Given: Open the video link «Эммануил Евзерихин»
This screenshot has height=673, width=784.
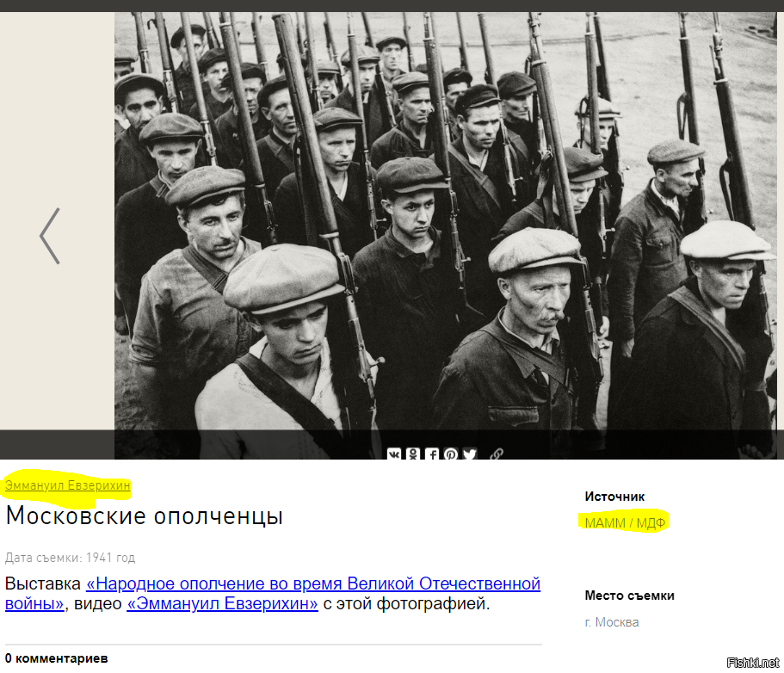Looking at the screenshot, I should point(222,603).
